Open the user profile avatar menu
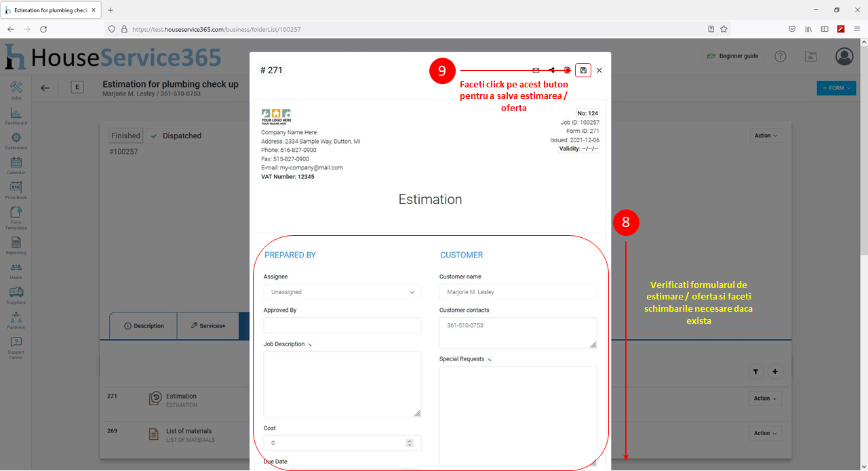 pyautogui.click(x=844, y=56)
